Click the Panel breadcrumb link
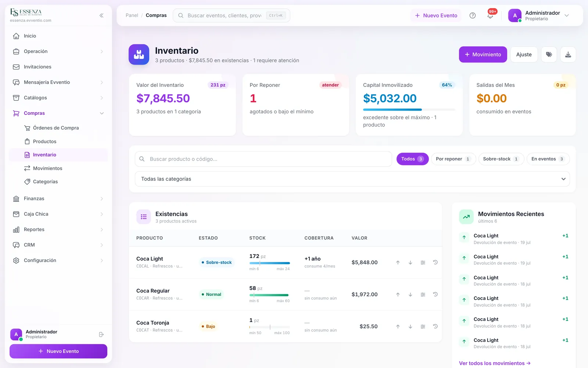This screenshot has width=588, height=368. click(132, 15)
